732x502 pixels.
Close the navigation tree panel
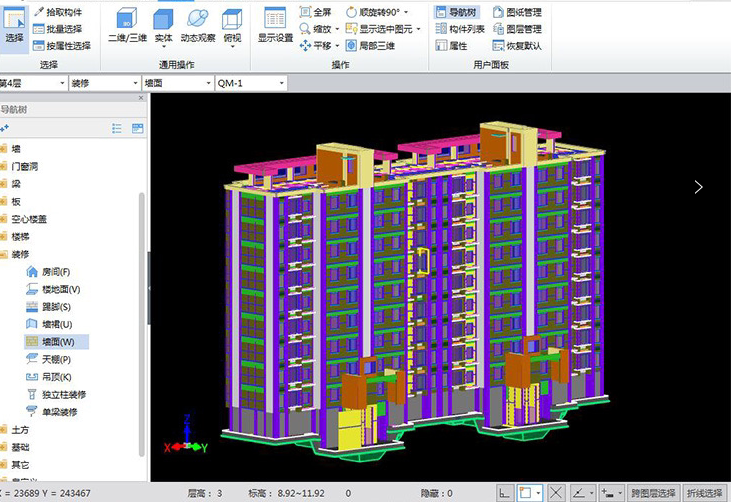[141, 98]
